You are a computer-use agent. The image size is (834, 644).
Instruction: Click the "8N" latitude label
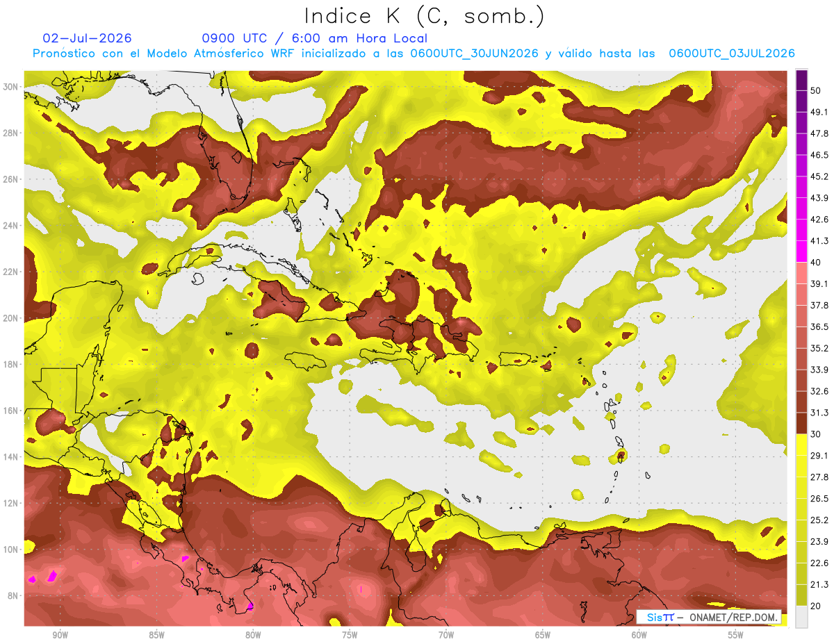[13, 595]
